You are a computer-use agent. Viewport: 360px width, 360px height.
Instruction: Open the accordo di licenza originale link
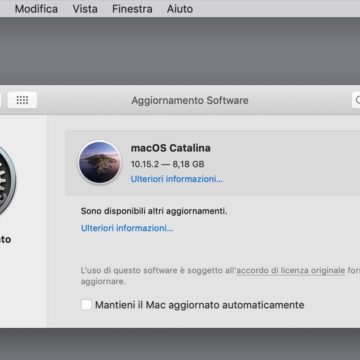pyautogui.click(x=291, y=270)
